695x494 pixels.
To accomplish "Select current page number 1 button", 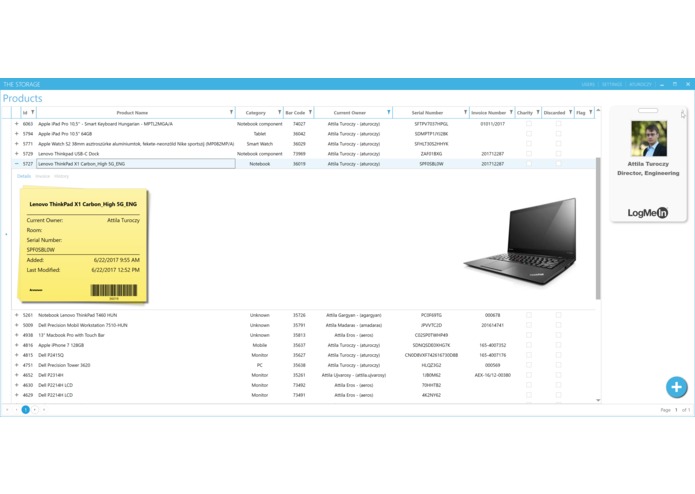I will (x=26, y=410).
